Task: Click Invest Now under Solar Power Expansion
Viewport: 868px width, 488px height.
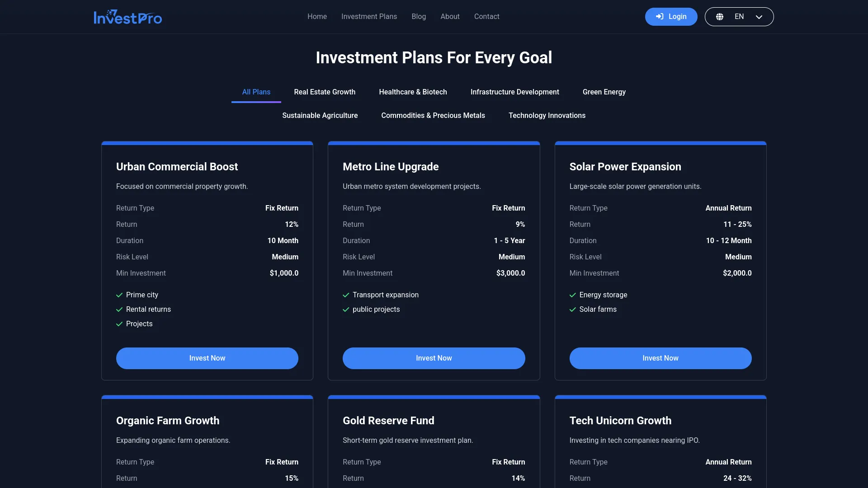Action: click(660, 358)
